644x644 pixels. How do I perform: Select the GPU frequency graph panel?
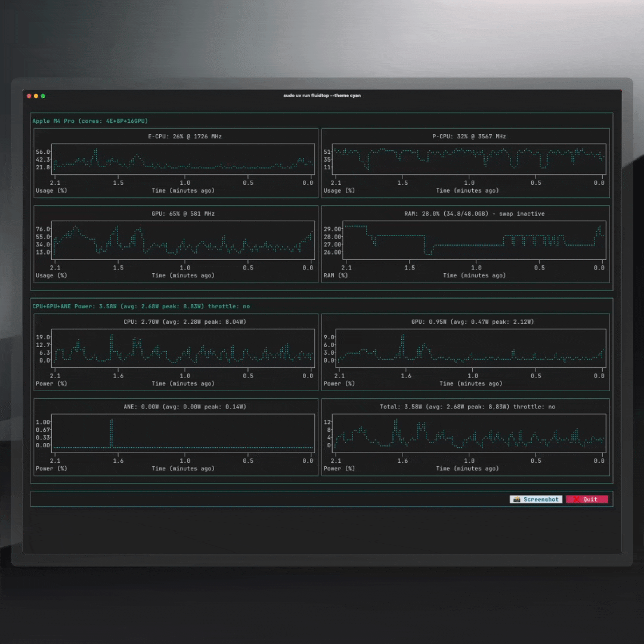pyautogui.click(x=176, y=241)
